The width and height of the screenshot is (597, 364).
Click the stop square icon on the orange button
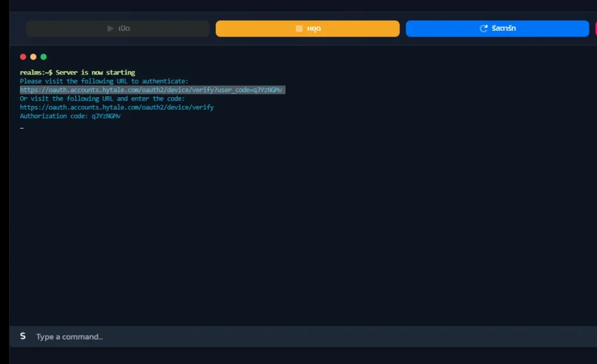[299, 29]
